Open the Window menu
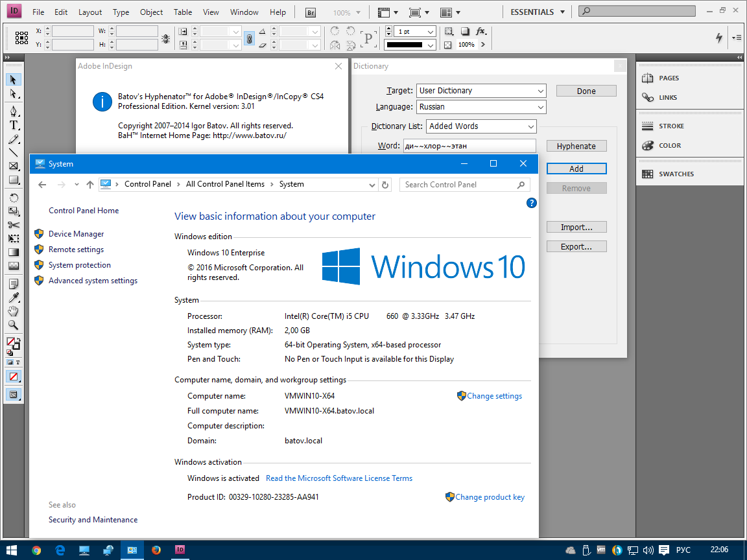 pyautogui.click(x=244, y=12)
